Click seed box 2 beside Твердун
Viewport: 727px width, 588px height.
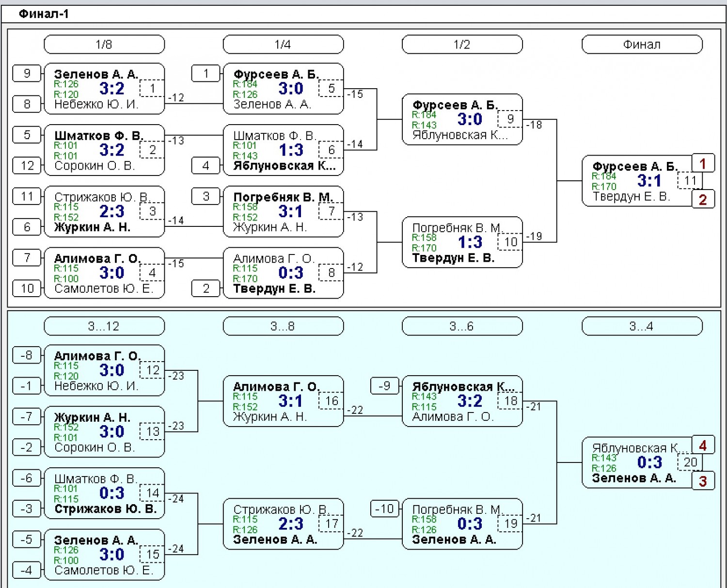[206, 288]
